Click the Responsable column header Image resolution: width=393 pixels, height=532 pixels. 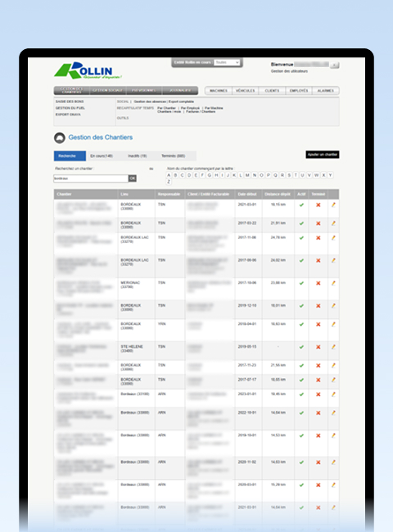(x=169, y=194)
